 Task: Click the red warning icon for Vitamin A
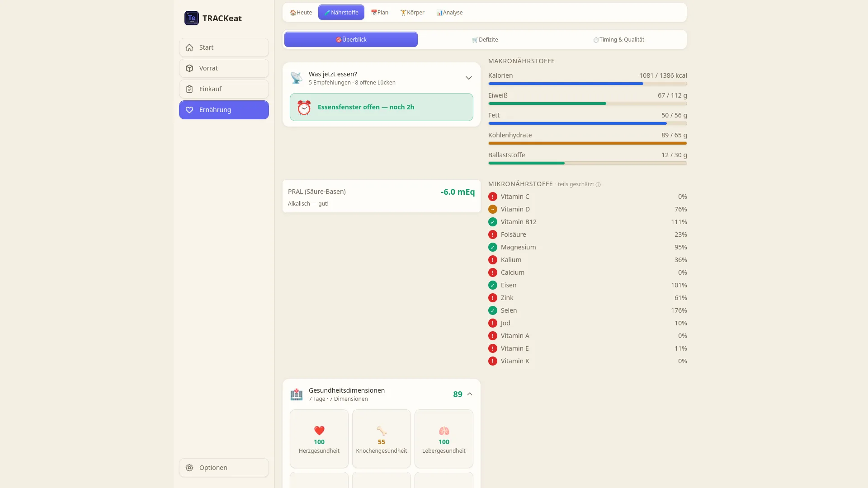pyautogui.click(x=493, y=336)
